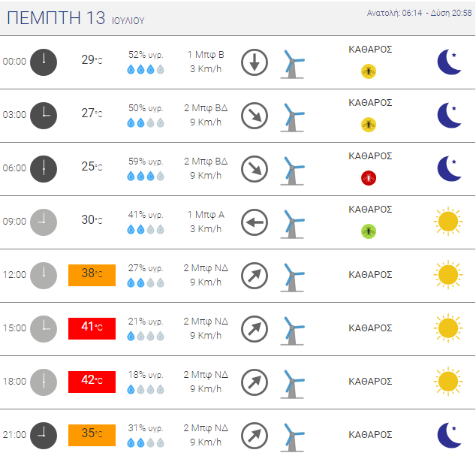This screenshot has height=459, width=476.
Task: Click the humidity drops under 52% υγρ.
Action: point(146,70)
